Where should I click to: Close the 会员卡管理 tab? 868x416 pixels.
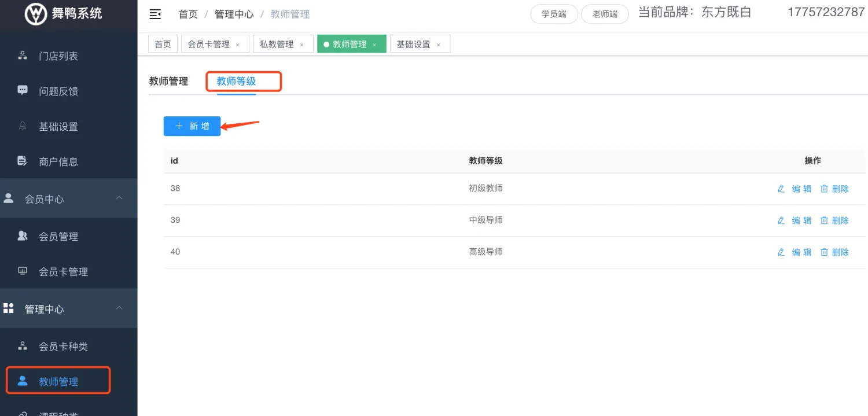237,45
